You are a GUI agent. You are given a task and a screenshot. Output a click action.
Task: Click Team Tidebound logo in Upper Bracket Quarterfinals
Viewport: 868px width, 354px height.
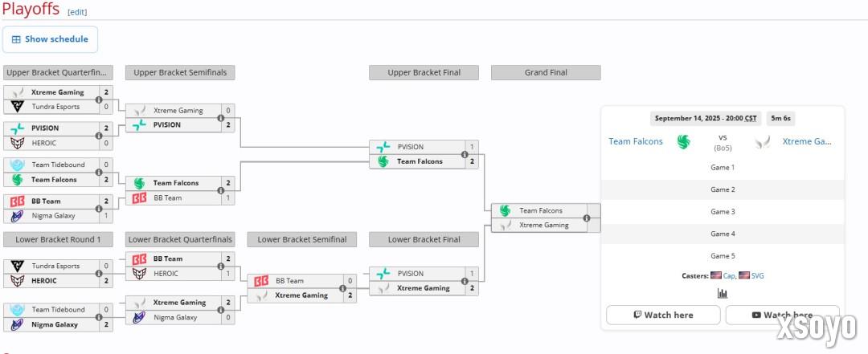pos(17,165)
